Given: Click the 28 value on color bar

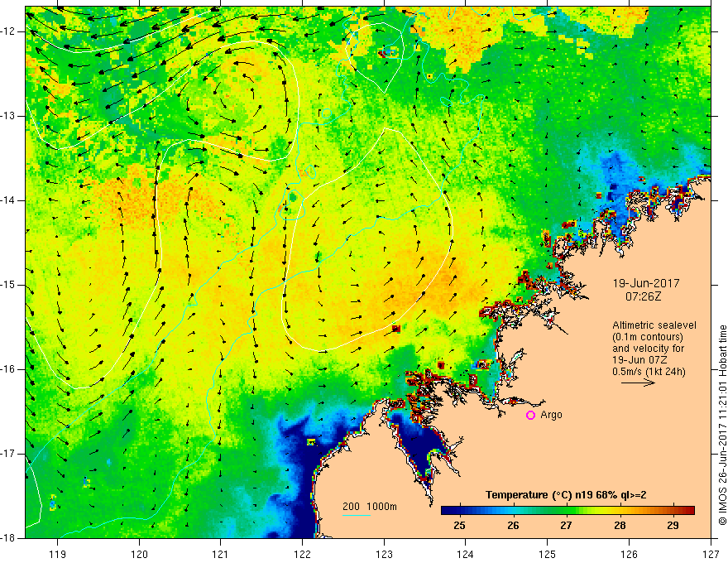Looking at the screenshot, I should (x=620, y=526).
